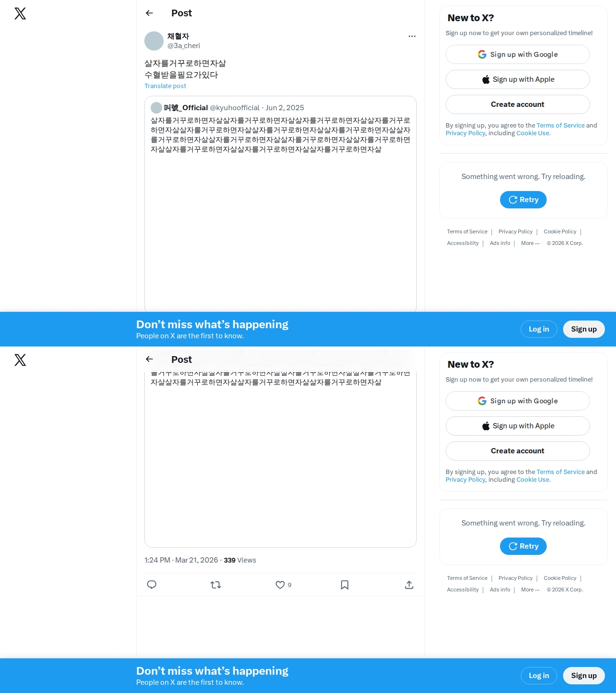This screenshot has width=616, height=693.
Task: Open the three-dot menu on 채헐자's post
Action: tap(412, 36)
